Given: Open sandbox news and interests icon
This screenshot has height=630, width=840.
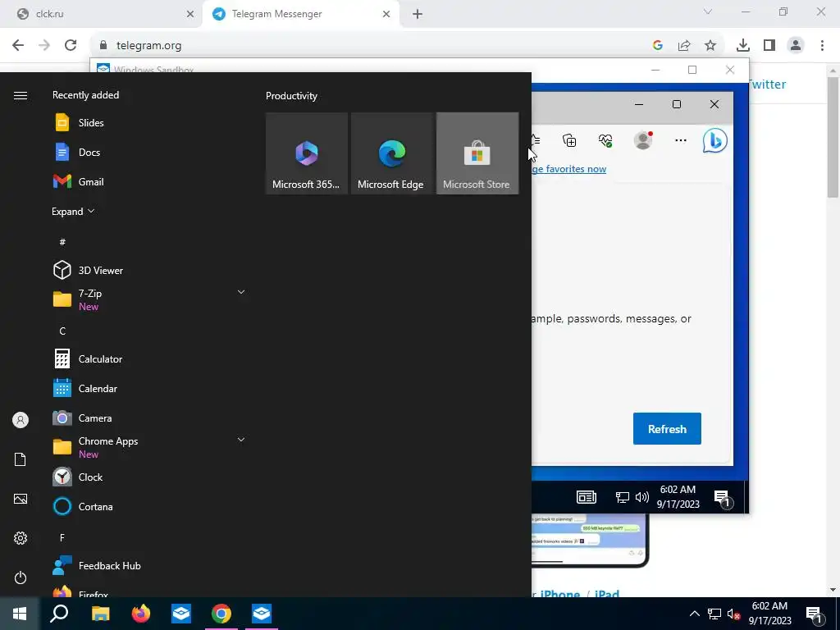Looking at the screenshot, I should pyautogui.click(x=586, y=497).
